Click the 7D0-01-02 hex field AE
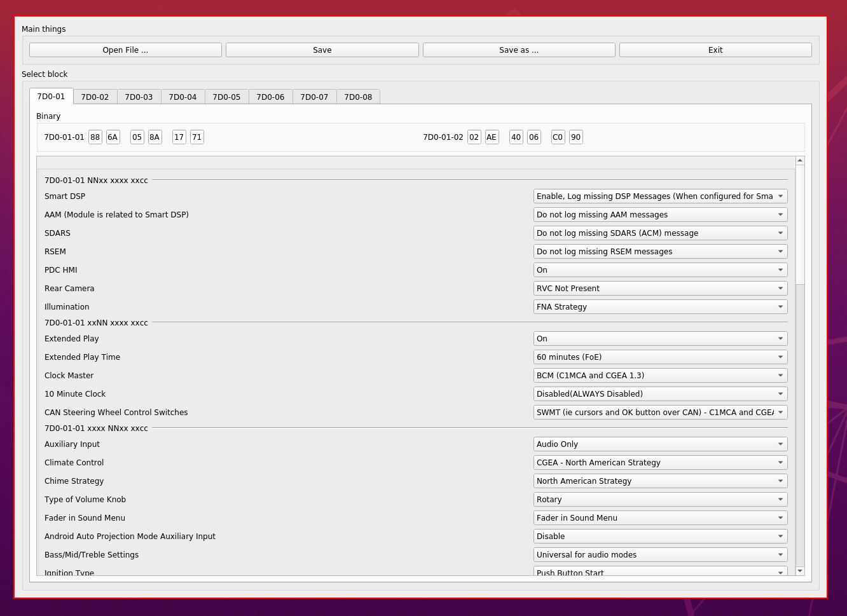847x616 pixels. pos(492,137)
